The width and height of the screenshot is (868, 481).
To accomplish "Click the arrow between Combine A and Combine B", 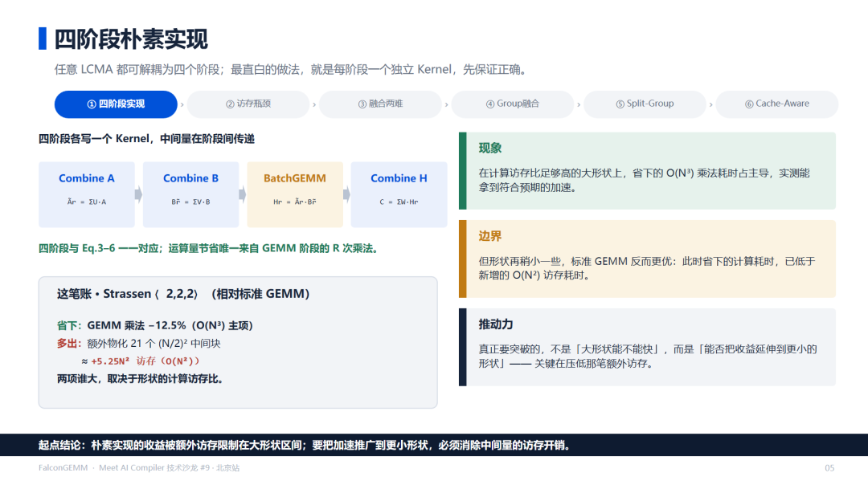I will [139, 194].
